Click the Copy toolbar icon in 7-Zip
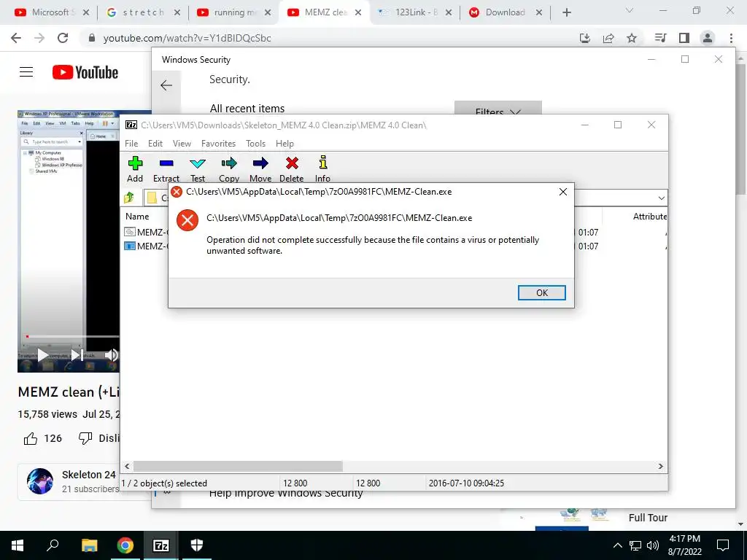747x560 pixels. (x=228, y=169)
